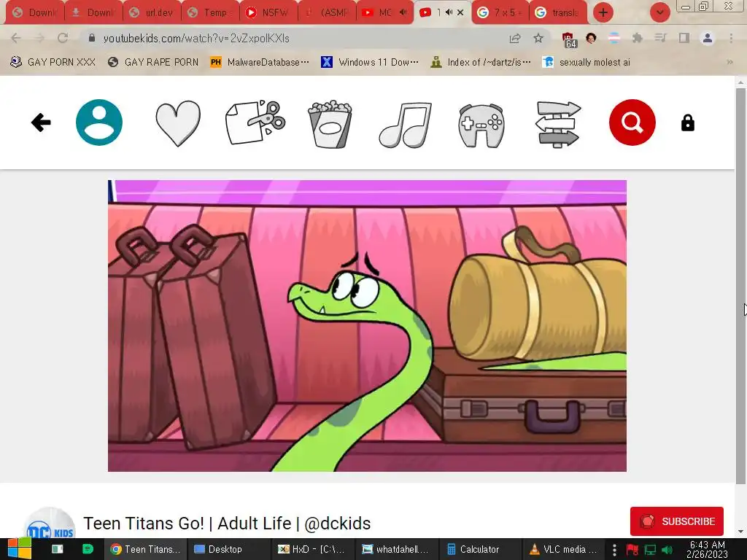Open the Chrome three-dot menu
This screenshot has height=560, width=747.
[731, 38]
